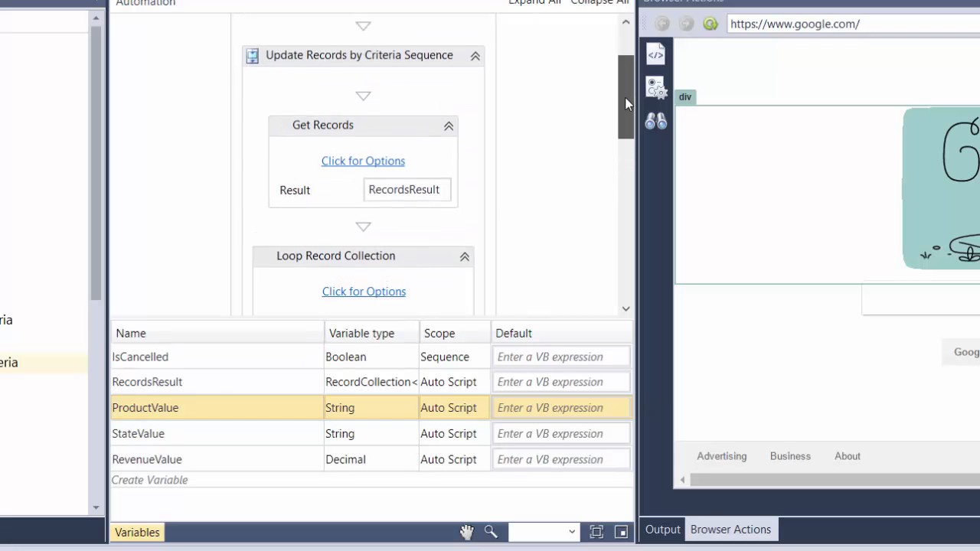Click the workflow scrollbar down arrow
Viewport: 980px width, 551px height.
point(626,308)
